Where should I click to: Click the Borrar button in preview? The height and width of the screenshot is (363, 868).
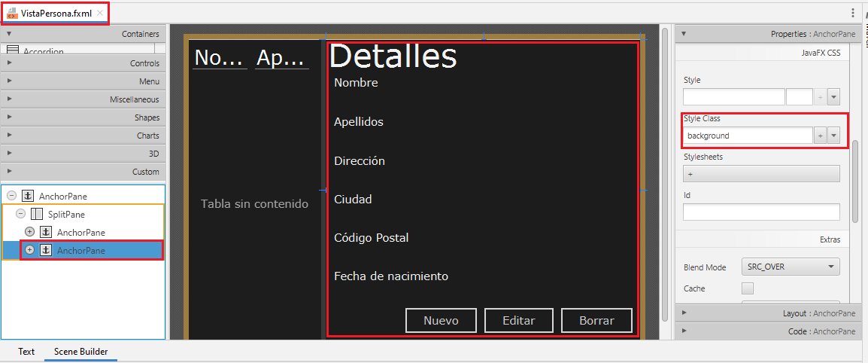pyautogui.click(x=596, y=320)
